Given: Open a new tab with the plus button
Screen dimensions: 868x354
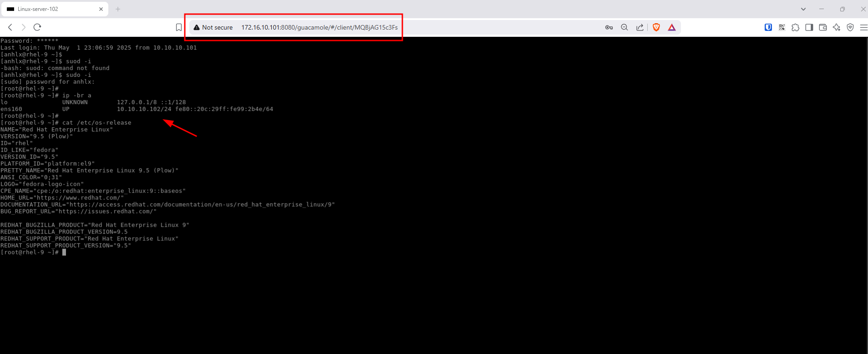Looking at the screenshot, I should click(x=118, y=9).
